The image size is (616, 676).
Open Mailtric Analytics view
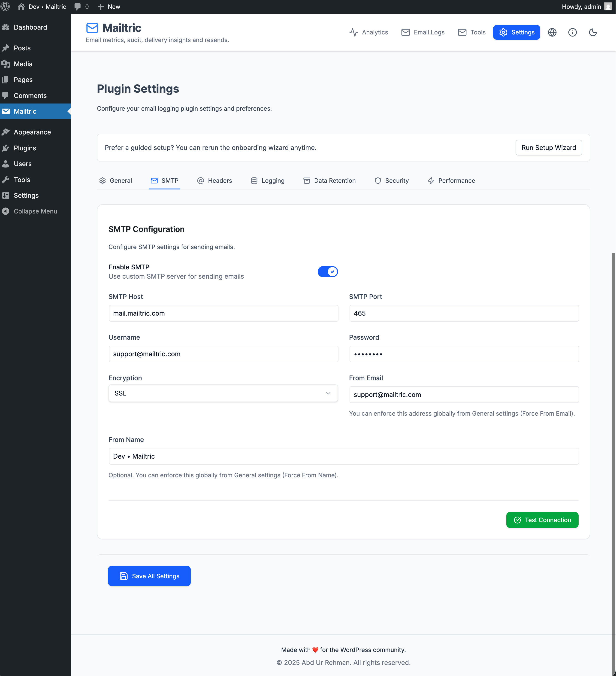369,32
